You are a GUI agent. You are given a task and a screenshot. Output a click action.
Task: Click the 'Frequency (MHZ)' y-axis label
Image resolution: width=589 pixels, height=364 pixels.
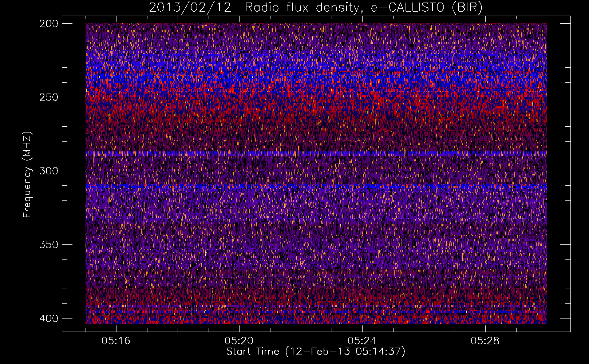(27, 174)
